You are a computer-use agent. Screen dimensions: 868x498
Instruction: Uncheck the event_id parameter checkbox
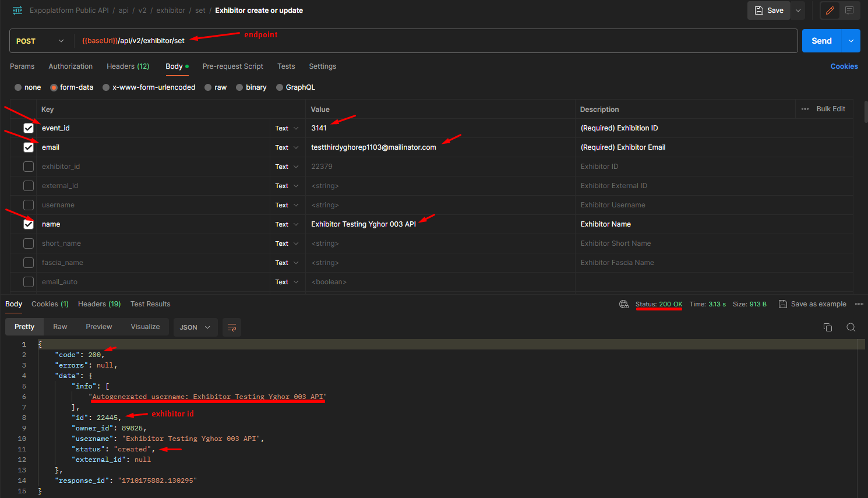[29, 128]
